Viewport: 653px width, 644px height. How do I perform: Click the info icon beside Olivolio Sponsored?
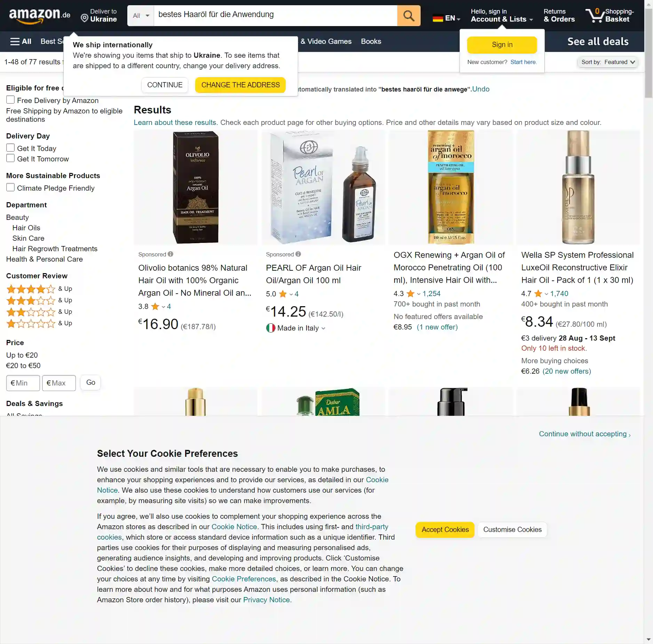[170, 254]
